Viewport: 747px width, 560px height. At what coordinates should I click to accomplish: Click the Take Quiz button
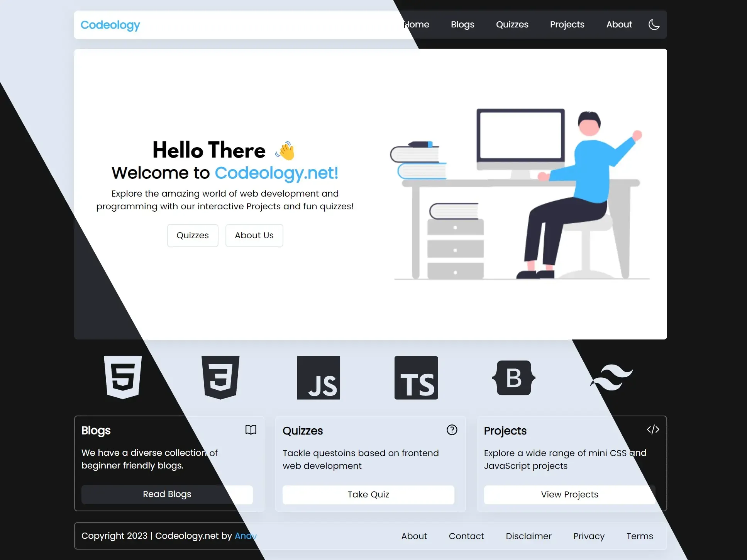point(369,494)
